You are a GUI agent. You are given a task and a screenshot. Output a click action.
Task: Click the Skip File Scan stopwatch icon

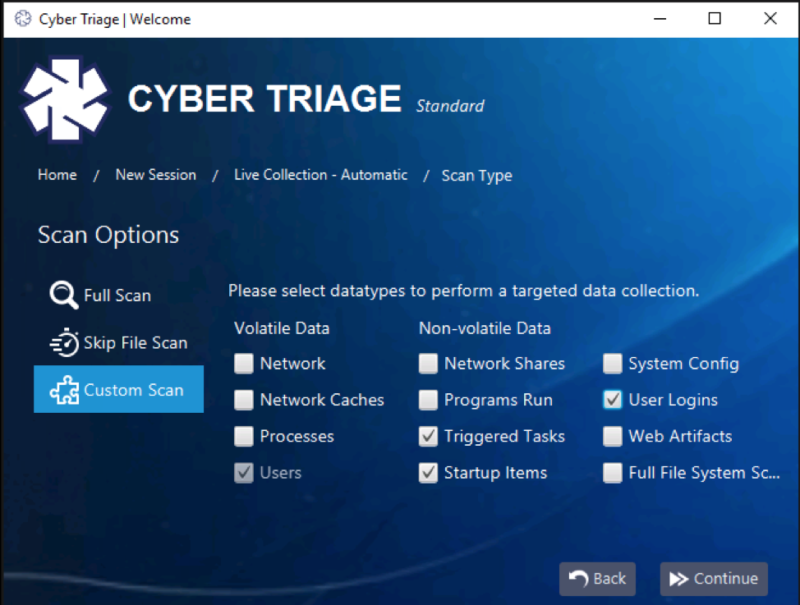tap(64, 342)
